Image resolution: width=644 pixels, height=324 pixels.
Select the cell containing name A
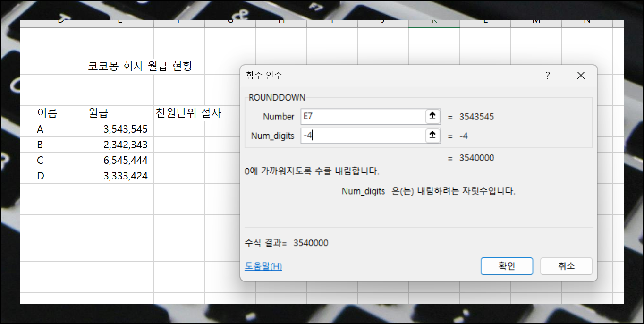coord(60,129)
